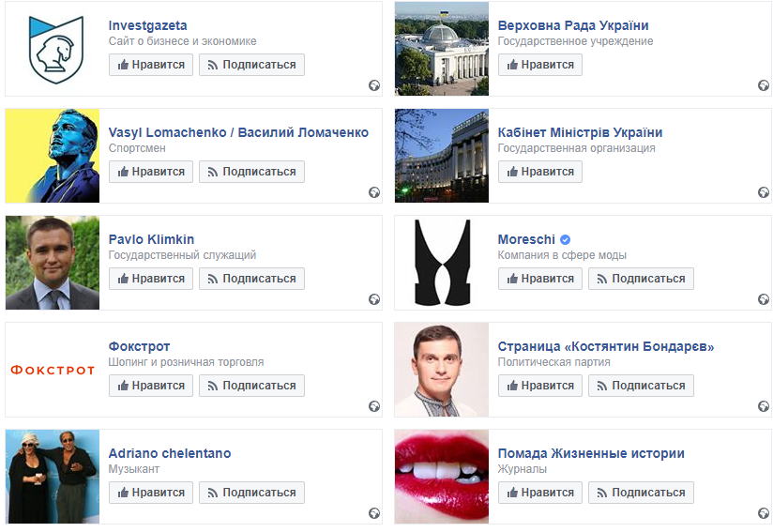The width and height of the screenshot is (773, 532).
Task: Open the red lips Помада thumbnail
Action: (442, 477)
